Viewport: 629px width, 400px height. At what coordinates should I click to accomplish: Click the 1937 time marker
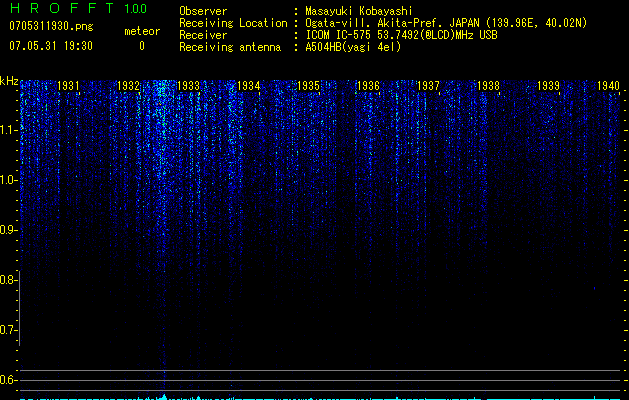428,85
